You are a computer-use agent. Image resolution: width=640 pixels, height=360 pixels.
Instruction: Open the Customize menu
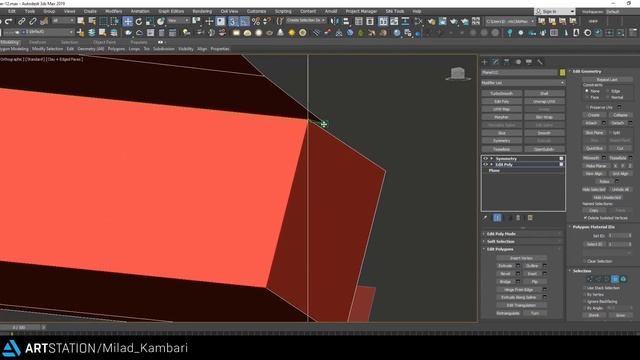point(256,11)
